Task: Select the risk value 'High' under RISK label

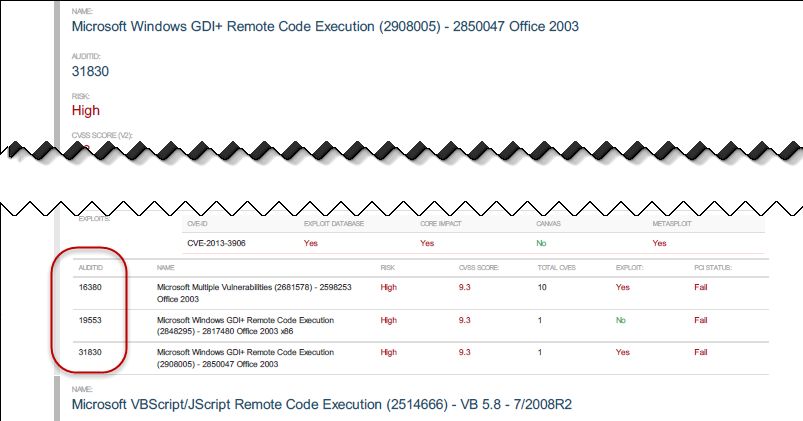Action: (x=86, y=111)
